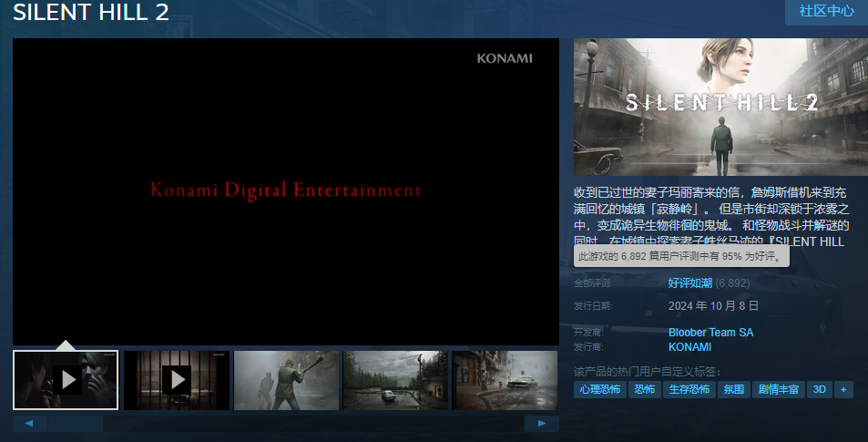
Task: Open developer Bloober Team SA link
Action: 710,333
